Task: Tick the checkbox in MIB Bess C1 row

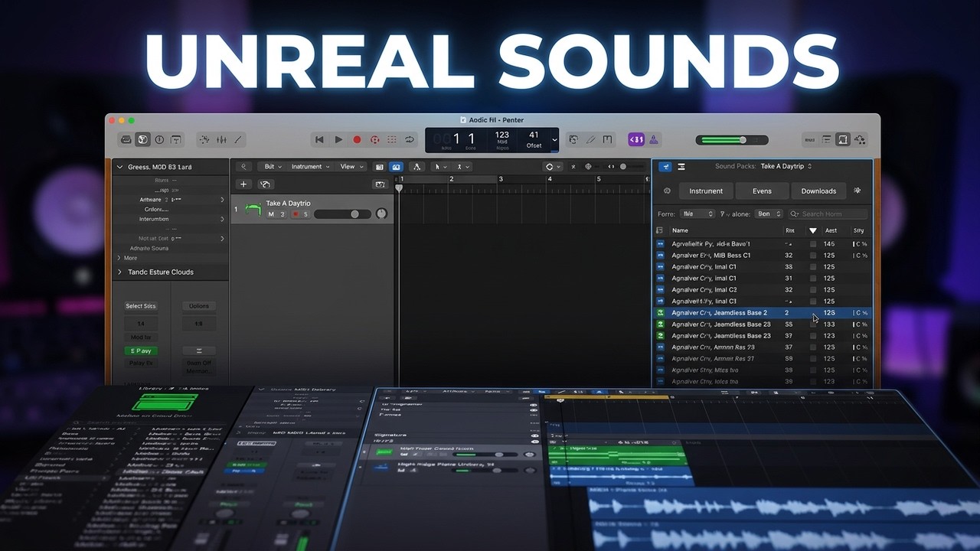Action: pyautogui.click(x=813, y=256)
